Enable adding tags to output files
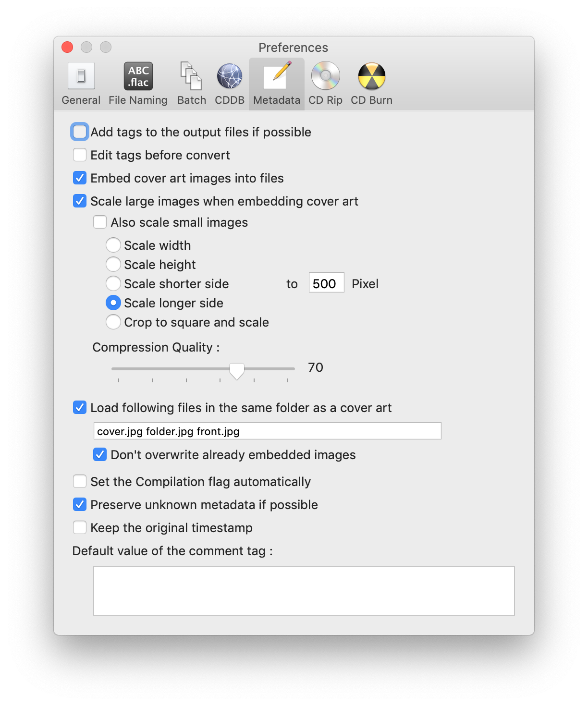Viewport: 588px width, 706px height. 80,132
